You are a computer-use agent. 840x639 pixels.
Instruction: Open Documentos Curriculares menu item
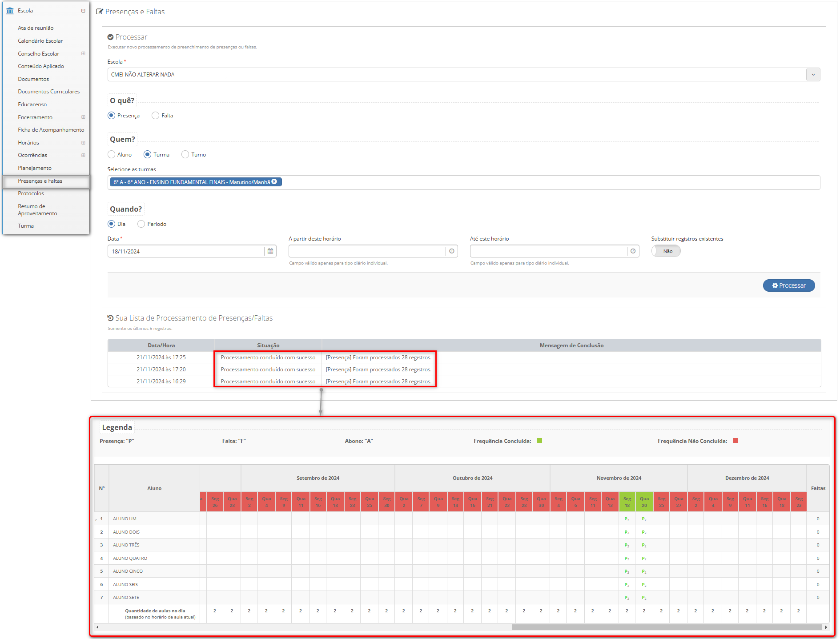coord(48,92)
